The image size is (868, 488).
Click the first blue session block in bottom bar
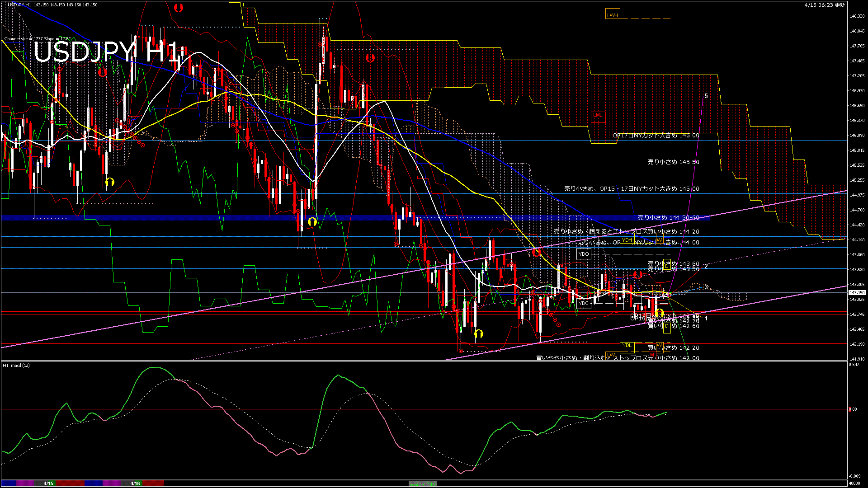tap(9, 483)
